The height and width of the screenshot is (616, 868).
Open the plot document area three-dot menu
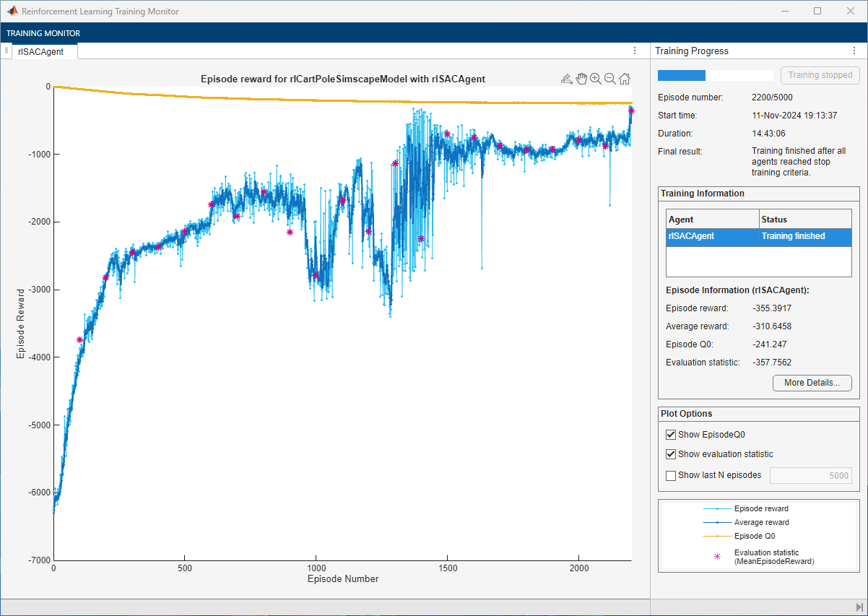635,51
